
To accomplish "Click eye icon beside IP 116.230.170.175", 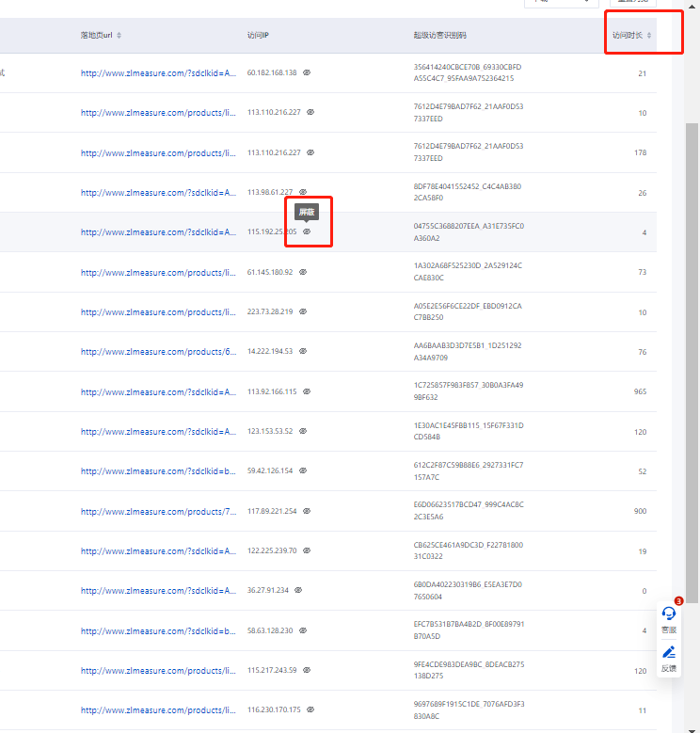I will [x=310, y=709].
